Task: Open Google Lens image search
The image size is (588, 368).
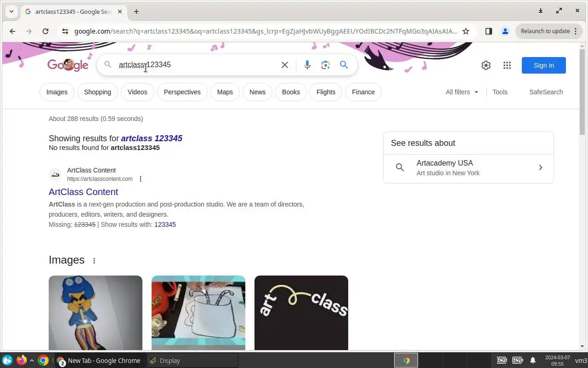Action: click(326, 65)
